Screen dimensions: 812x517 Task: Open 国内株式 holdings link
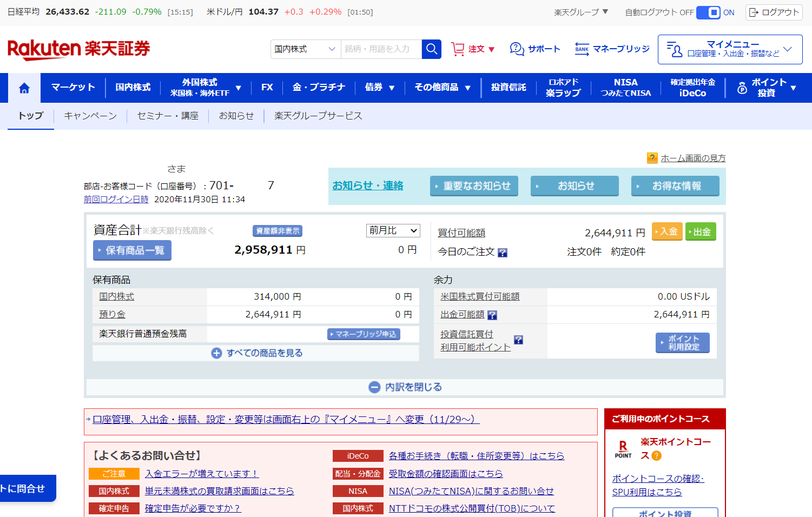tap(116, 296)
